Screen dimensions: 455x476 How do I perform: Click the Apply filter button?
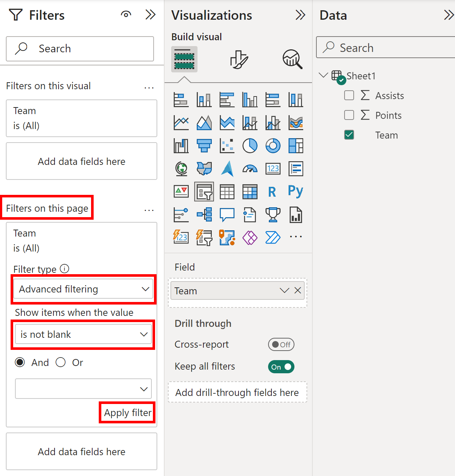(127, 412)
